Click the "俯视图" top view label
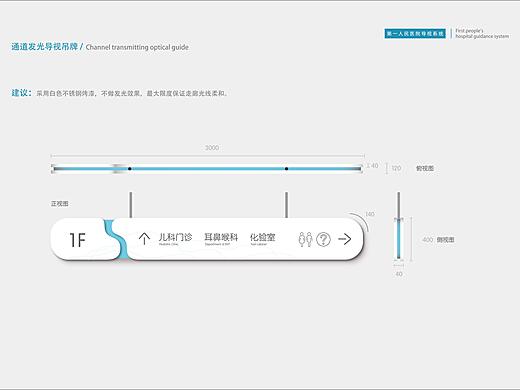The image size is (520, 390). [425, 168]
